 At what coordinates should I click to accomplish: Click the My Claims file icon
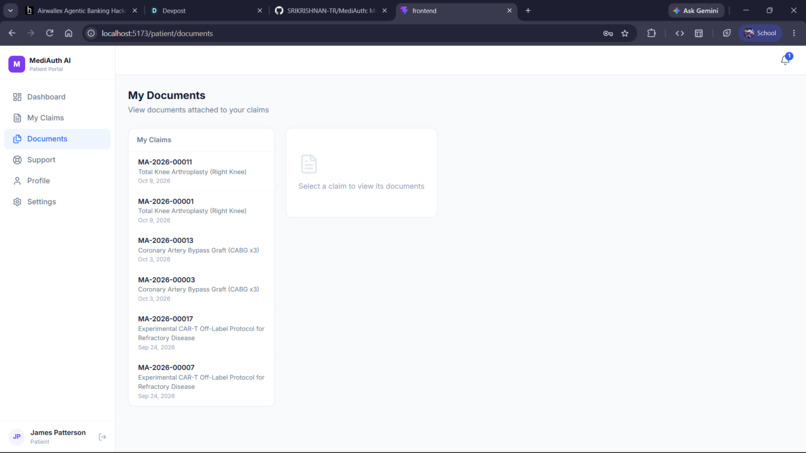pos(17,118)
